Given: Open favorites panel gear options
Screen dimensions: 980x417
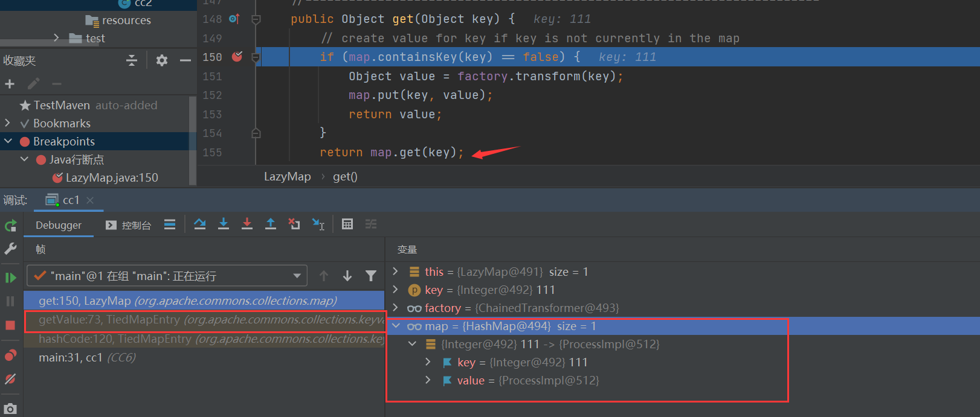Looking at the screenshot, I should point(162,60).
